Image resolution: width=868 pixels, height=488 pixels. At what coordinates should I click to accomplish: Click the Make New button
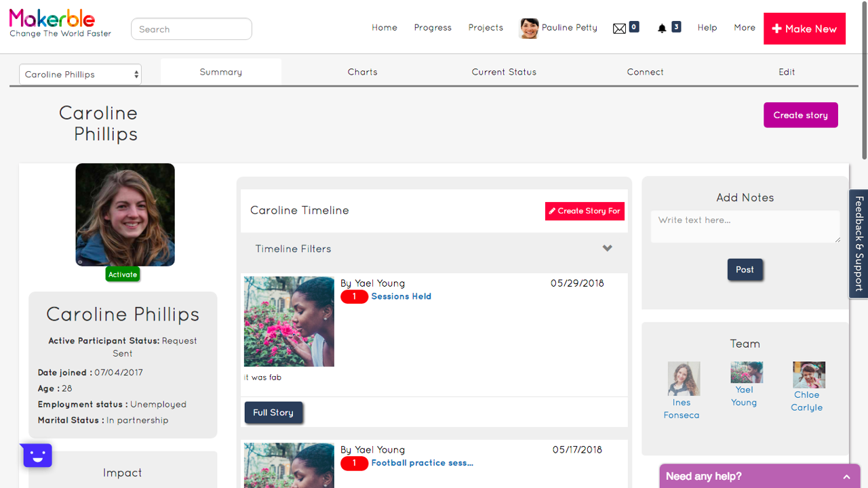804,28
